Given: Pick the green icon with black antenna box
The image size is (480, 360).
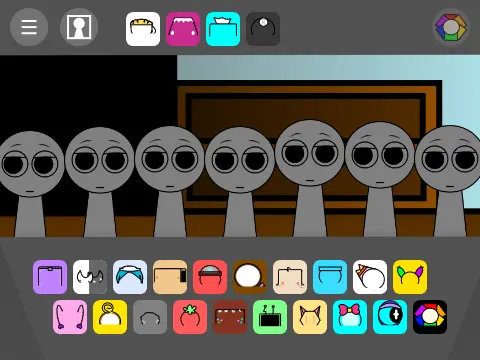Looking at the screenshot, I should pos(270,317).
